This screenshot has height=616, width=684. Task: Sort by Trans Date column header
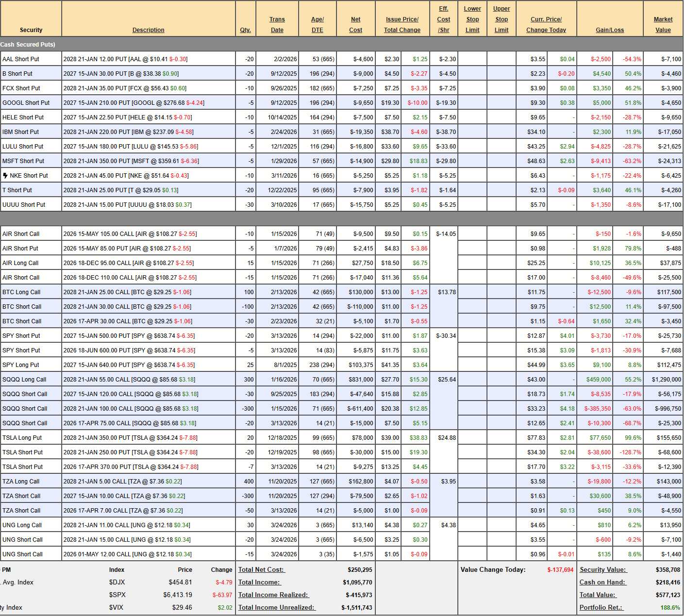pos(277,25)
